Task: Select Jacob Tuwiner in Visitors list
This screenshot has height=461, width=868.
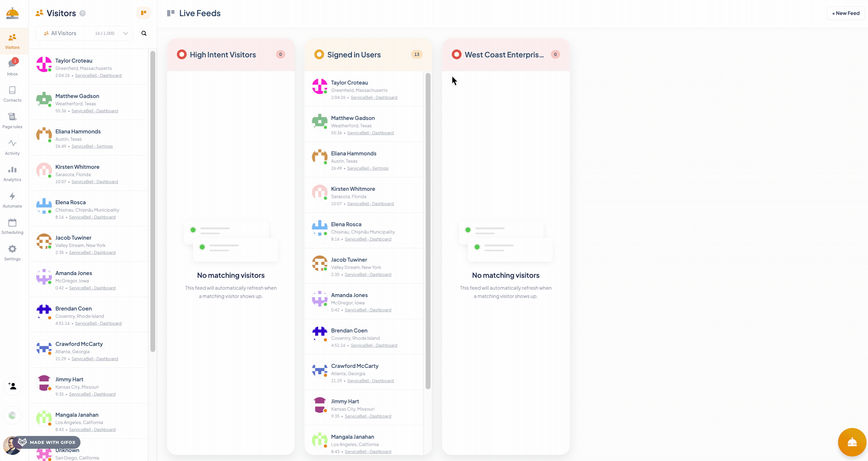Action: tap(89, 244)
